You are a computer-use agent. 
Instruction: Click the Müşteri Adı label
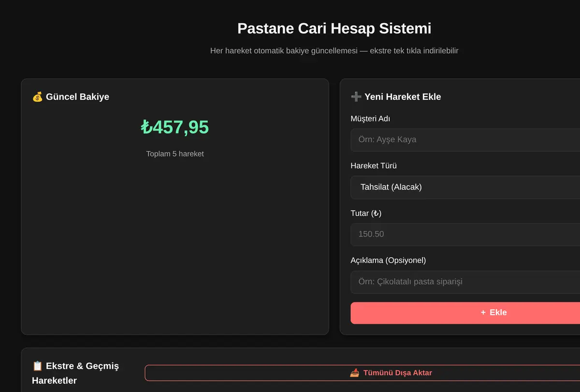(x=370, y=118)
